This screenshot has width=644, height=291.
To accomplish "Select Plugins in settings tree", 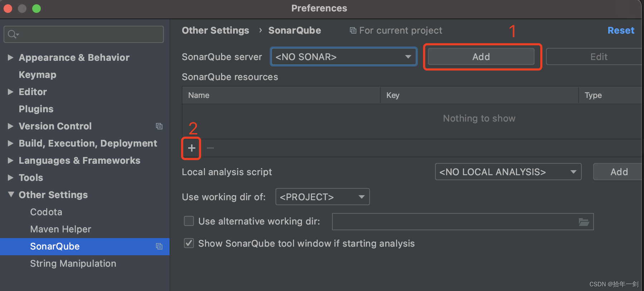I will [x=36, y=109].
